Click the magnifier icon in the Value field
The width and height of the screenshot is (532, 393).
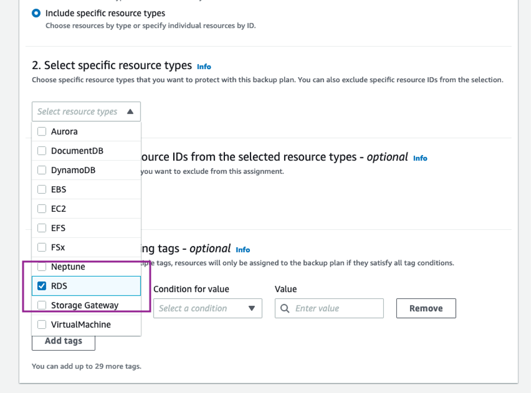285,308
